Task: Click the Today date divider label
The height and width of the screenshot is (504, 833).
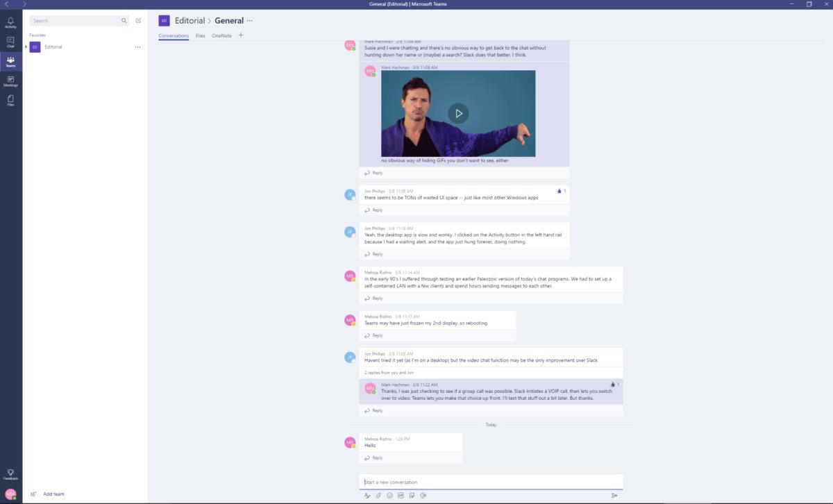Action: coord(491,425)
